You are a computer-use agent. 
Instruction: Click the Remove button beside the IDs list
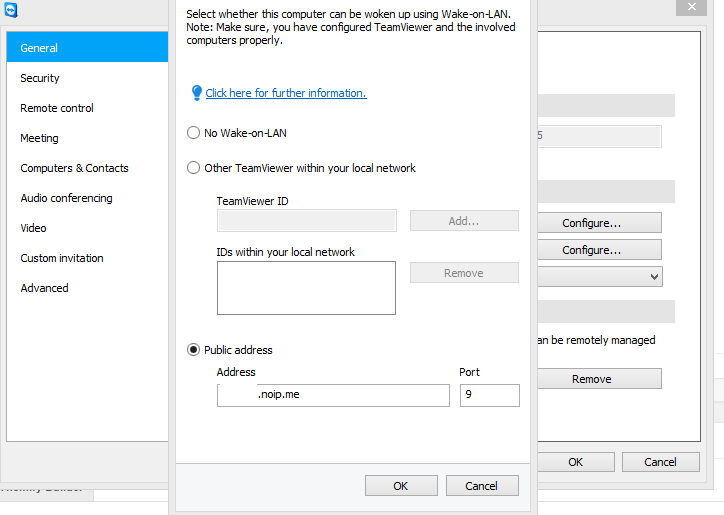coord(464,273)
